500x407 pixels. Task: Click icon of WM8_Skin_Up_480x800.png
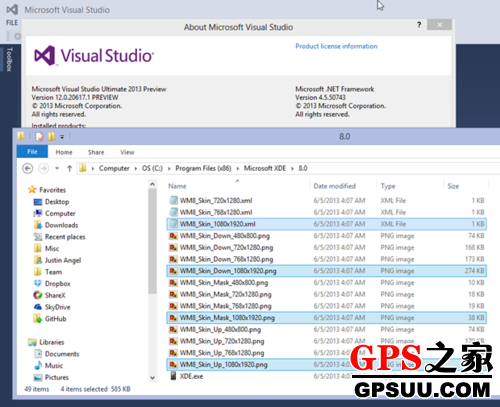(173, 330)
